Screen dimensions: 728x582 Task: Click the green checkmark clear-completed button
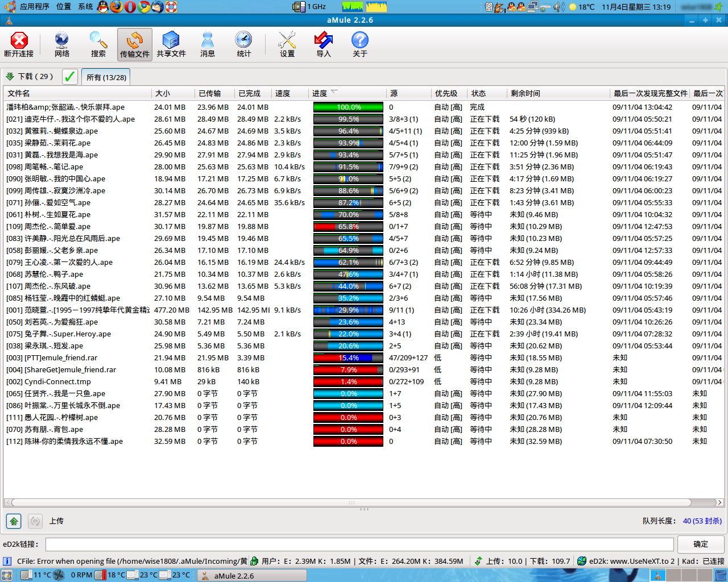[x=69, y=77]
